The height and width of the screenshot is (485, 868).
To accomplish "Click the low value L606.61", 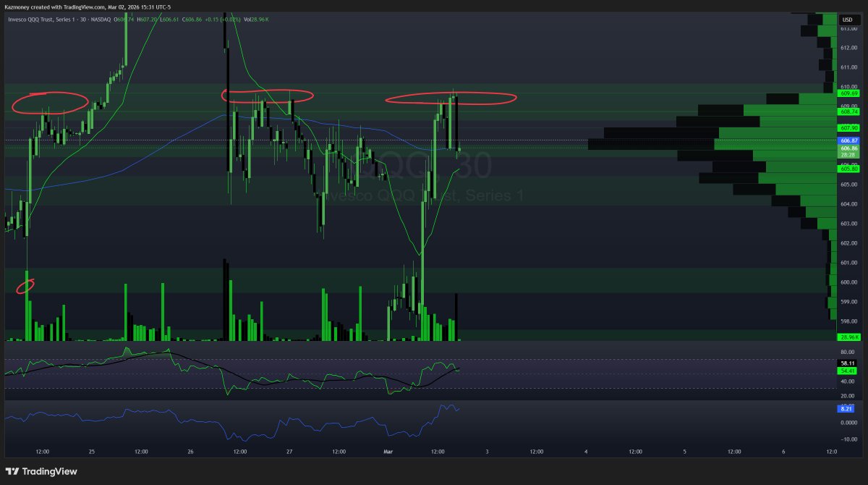I will click(169, 20).
